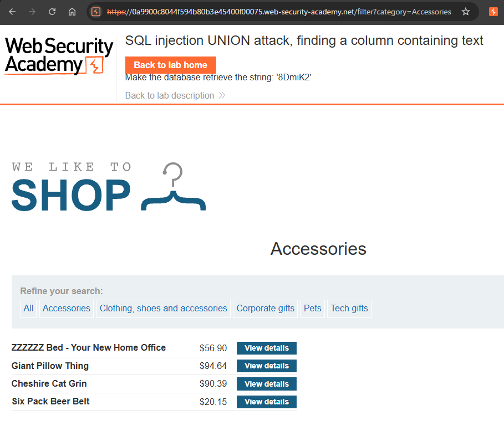Click the site security icon in address bar
The image size is (504, 431).
click(96, 12)
